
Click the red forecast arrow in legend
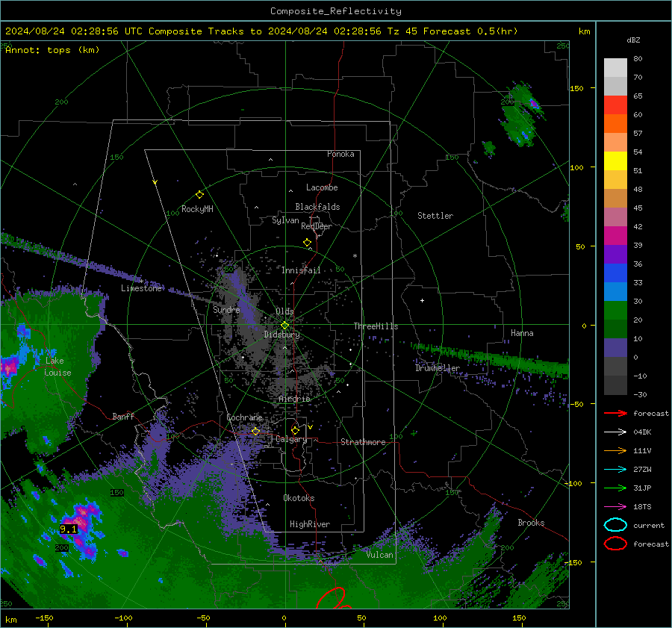coord(615,413)
